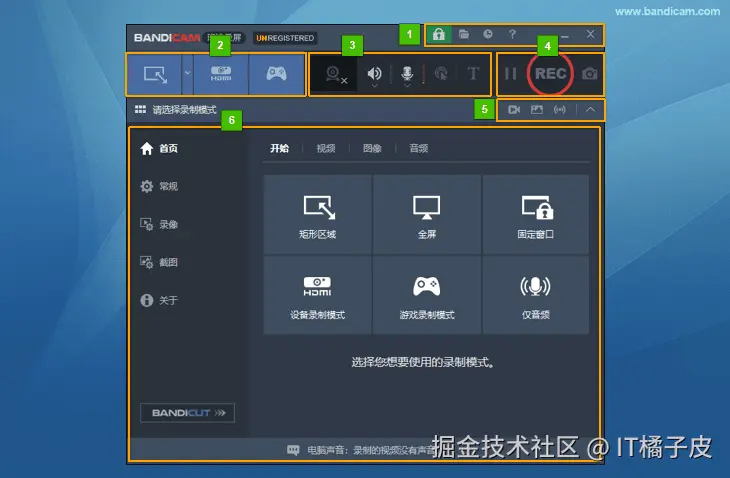Click the pause recording button
The width and height of the screenshot is (730, 478).
click(x=510, y=74)
